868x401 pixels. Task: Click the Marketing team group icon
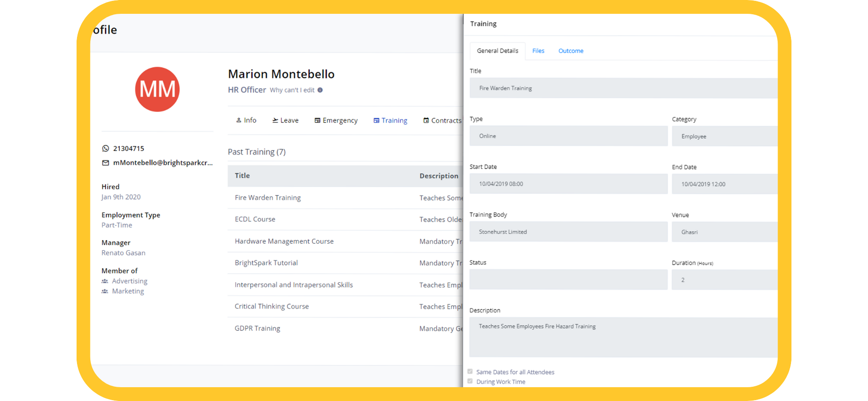coord(105,291)
